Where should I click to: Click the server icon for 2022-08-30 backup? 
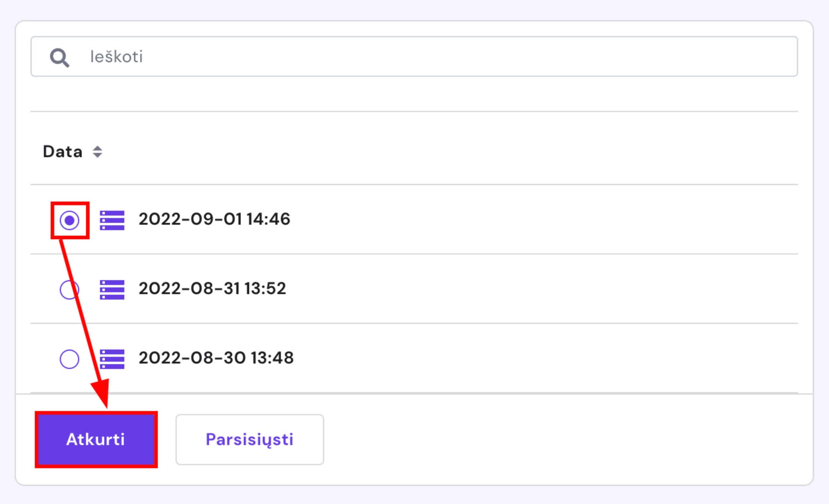[x=112, y=359]
